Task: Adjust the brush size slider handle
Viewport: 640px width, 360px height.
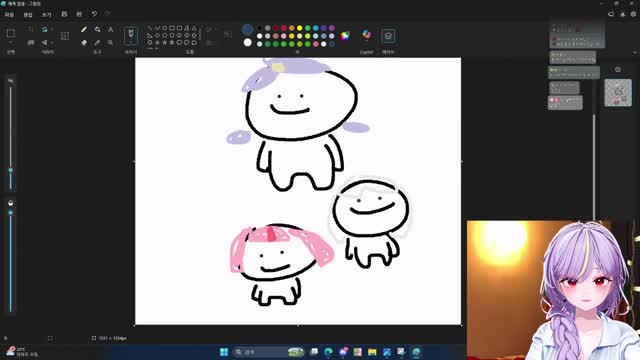Action: point(11,170)
